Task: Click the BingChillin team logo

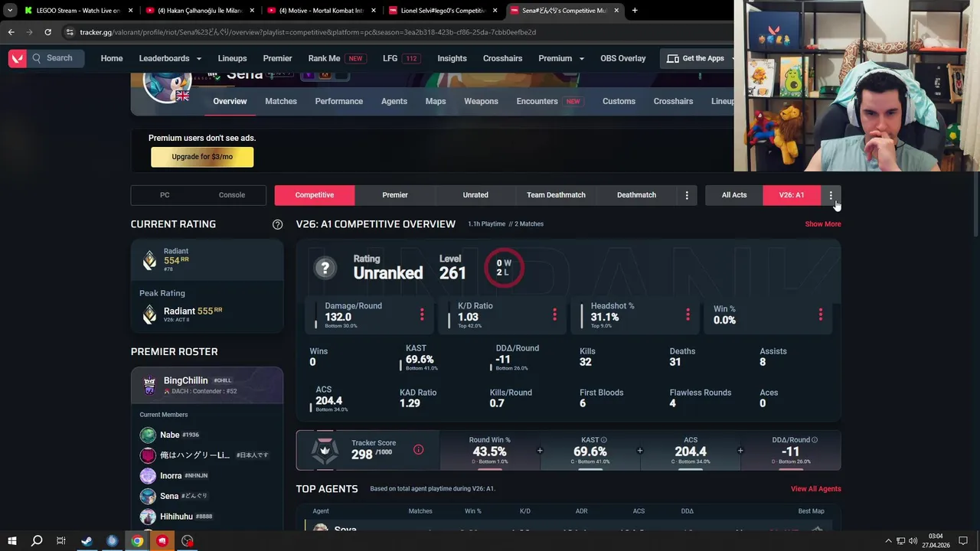Action: [x=149, y=385]
